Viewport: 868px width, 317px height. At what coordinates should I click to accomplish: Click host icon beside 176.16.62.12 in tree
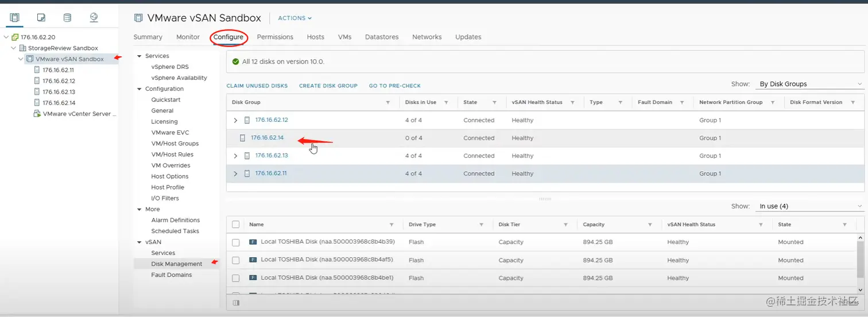(37, 81)
